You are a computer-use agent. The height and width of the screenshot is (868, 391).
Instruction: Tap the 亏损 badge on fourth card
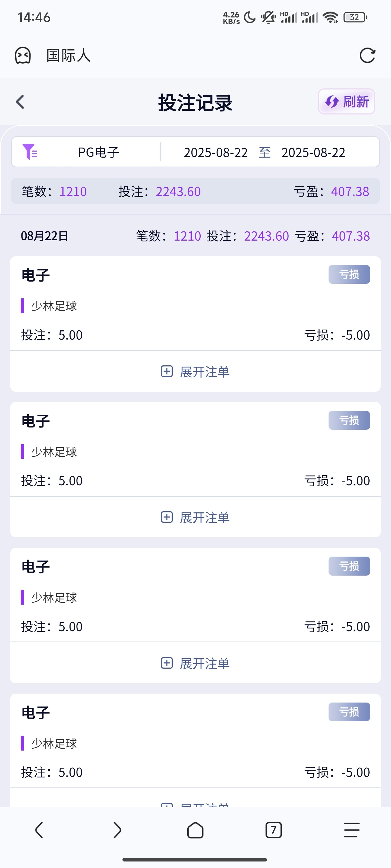pos(349,712)
